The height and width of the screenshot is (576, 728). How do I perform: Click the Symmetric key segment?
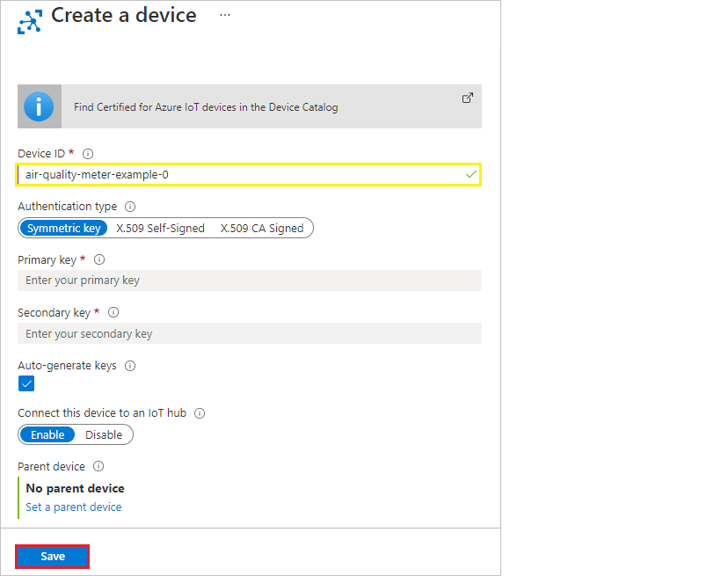point(62,228)
